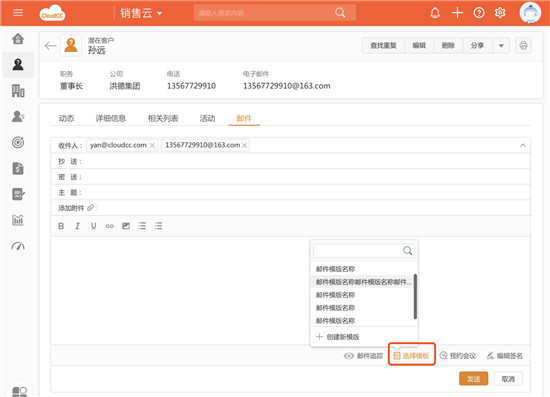Collapse the recipient fields with the chevron
This screenshot has height=397, width=550.
point(523,145)
